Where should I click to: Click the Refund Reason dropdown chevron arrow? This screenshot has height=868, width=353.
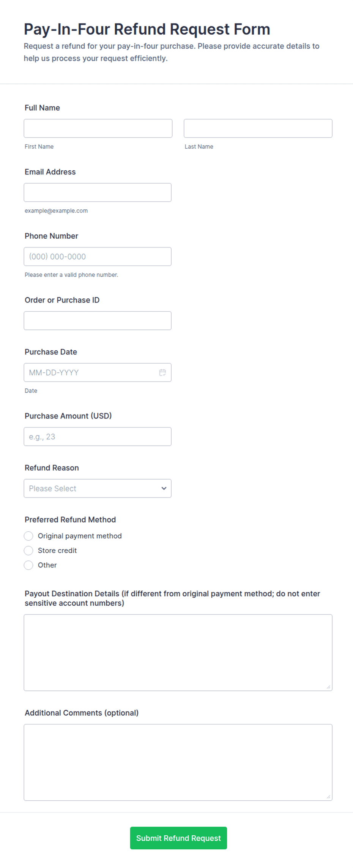point(164,488)
